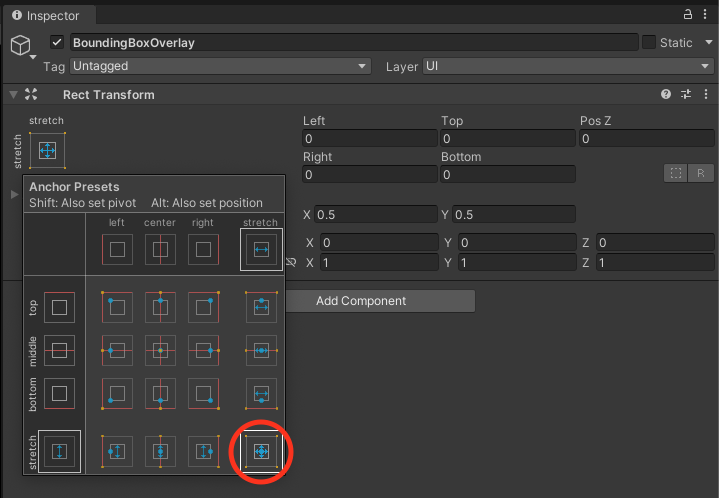
Task: Click Rotation X field
Action: coord(379,243)
